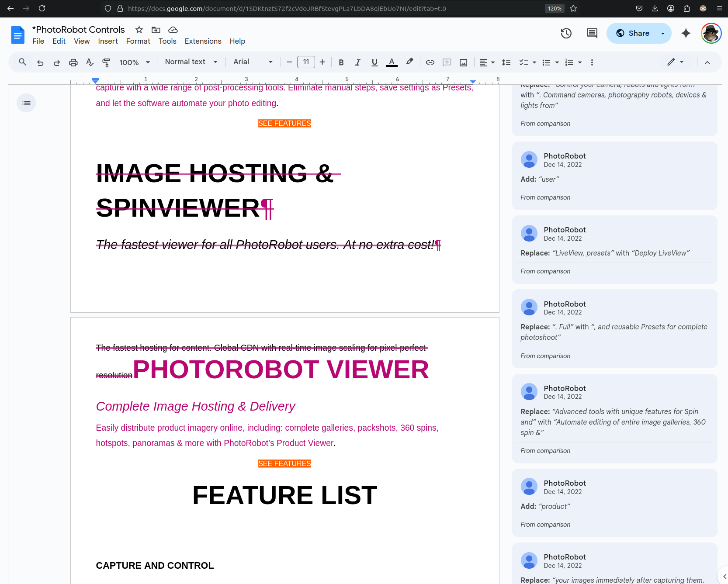Open the Tools menu
Screen dimensions: 728x584
pos(167,41)
